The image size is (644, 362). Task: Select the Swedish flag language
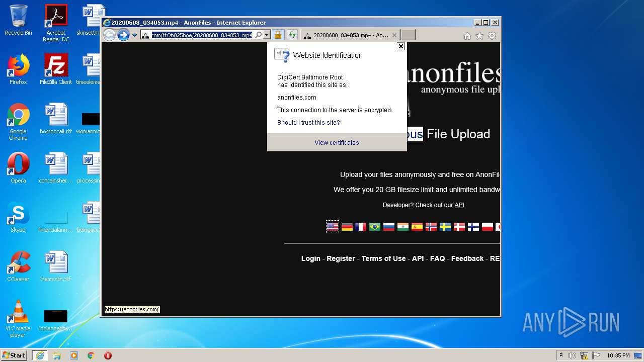click(445, 227)
